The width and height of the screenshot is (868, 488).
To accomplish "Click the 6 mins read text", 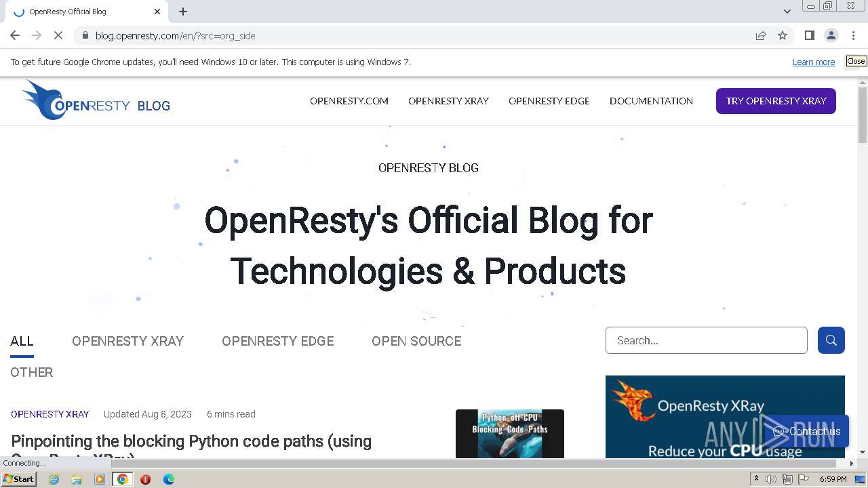I will coord(231,414).
